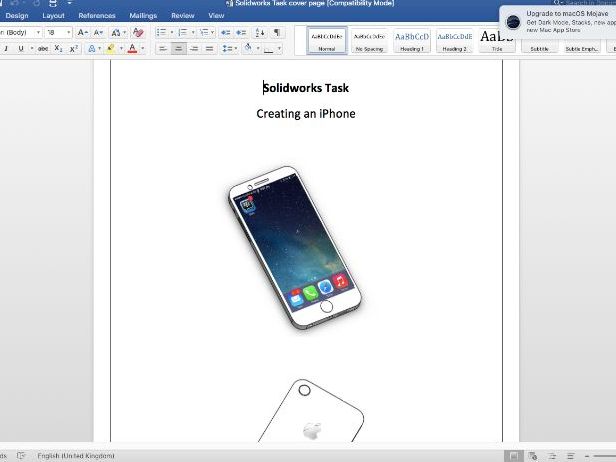The height and width of the screenshot is (462, 616).
Task: Switch to Print Layout view icon
Action: [514, 456]
